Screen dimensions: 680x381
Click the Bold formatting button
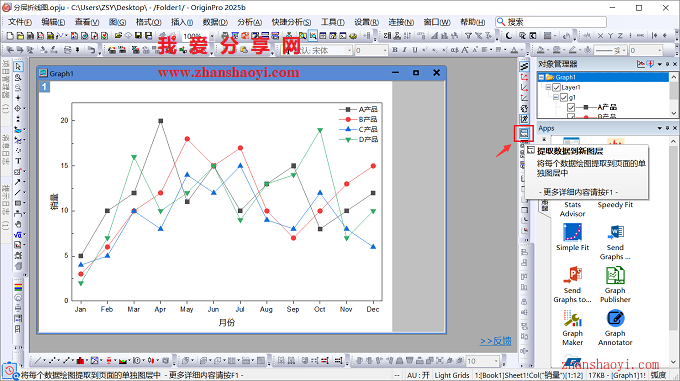click(x=395, y=50)
